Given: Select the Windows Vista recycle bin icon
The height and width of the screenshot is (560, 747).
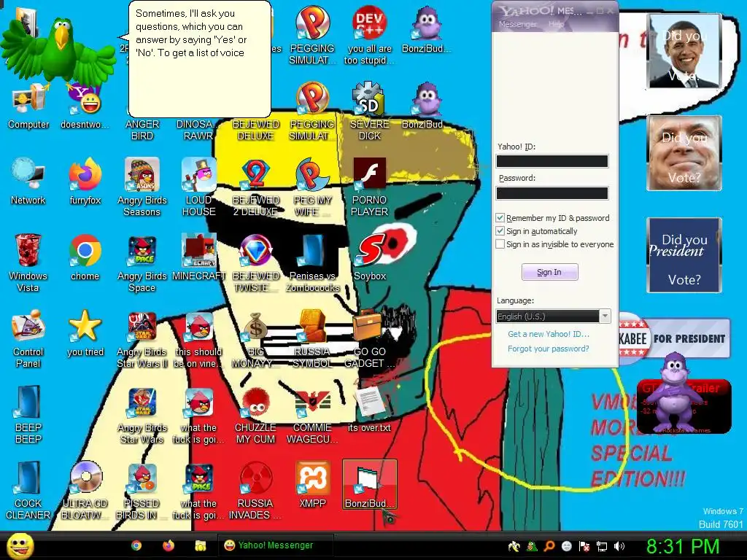Looking at the screenshot, I should (x=28, y=262).
